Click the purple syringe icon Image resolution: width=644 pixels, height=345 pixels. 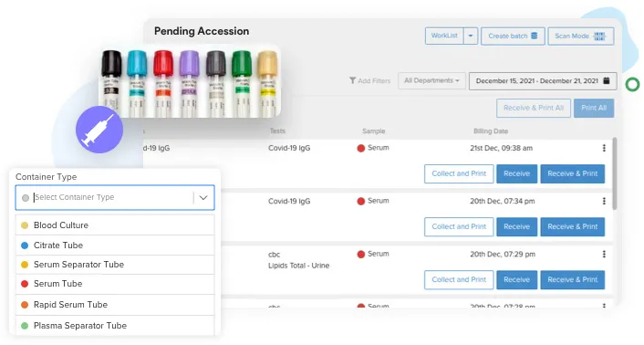pos(99,130)
